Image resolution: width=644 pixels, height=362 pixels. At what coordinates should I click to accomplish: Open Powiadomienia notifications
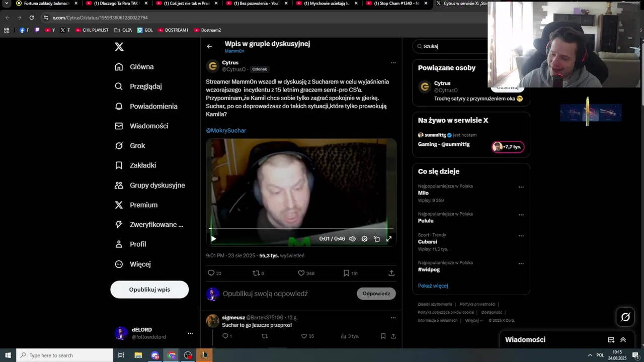[146, 106]
